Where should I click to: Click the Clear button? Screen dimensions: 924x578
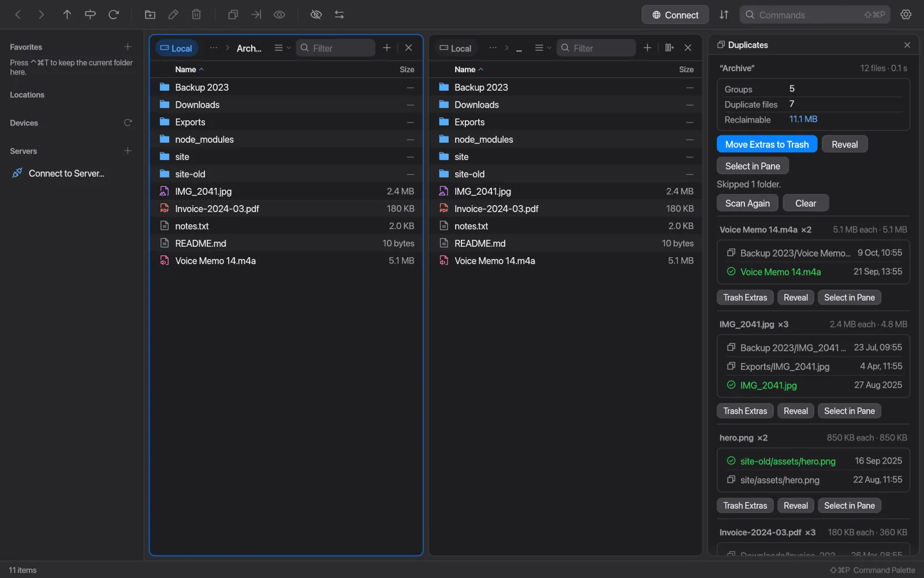[x=806, y=203]
